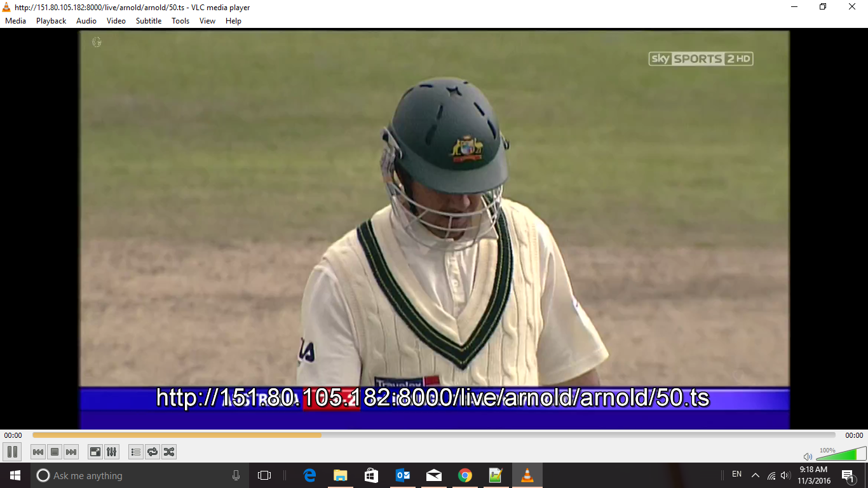Open the View menu
The height and width of the screenshot is (488, 868).
[208, 21]
